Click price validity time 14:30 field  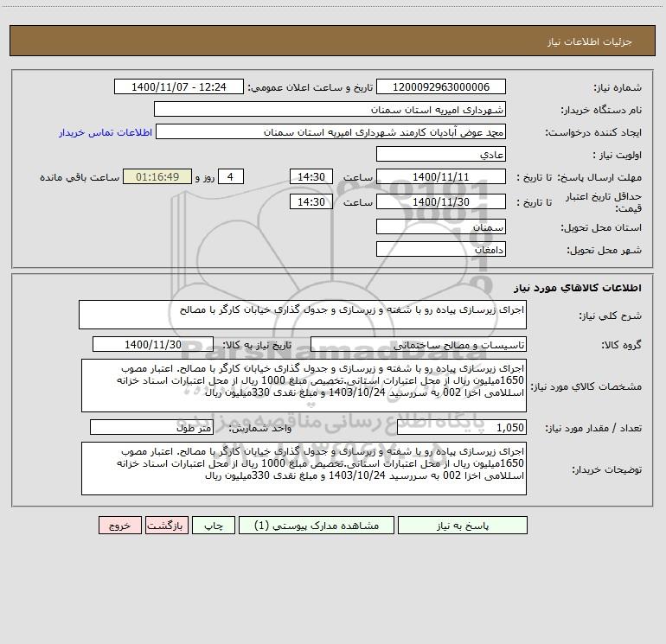311,201
